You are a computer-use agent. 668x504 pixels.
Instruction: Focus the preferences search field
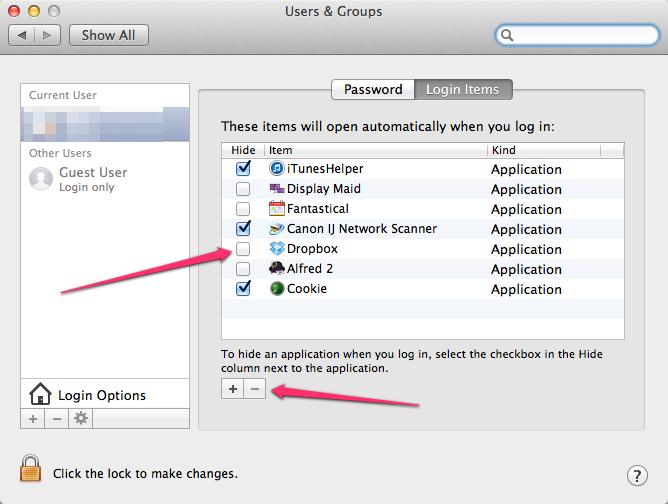577,35
